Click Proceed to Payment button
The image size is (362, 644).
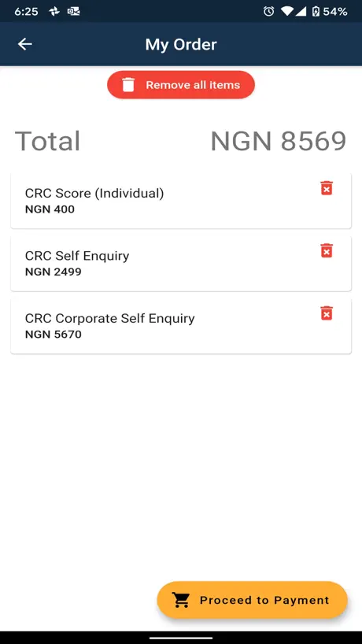coord(253,600)
